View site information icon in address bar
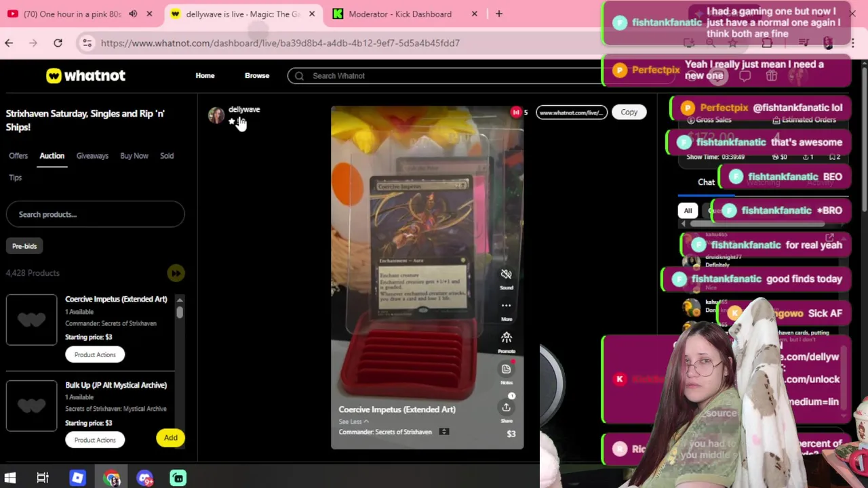 (x=87, y=43)
